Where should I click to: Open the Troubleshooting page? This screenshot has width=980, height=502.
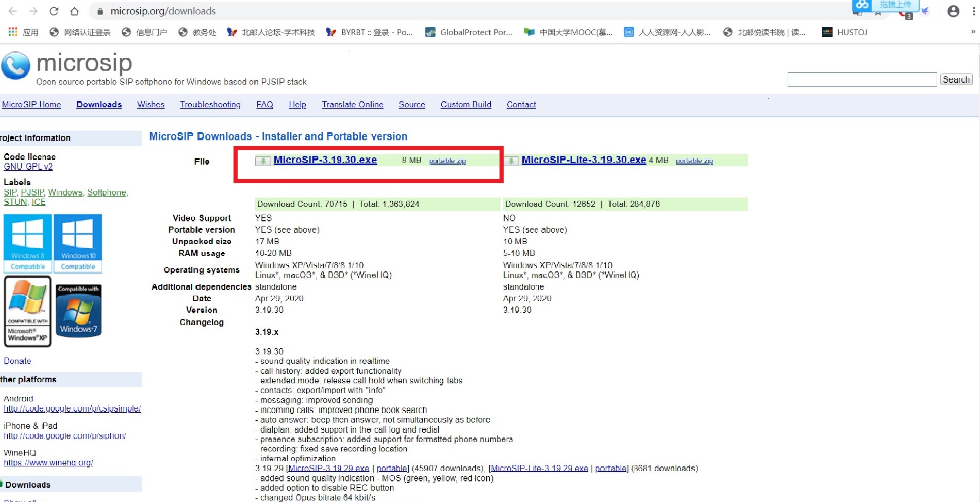coord(210,104)
